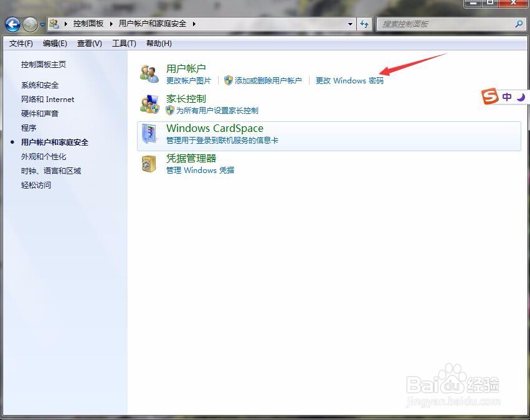Toggle 中/英 on the Sogou input bar

tap(507, 97)
